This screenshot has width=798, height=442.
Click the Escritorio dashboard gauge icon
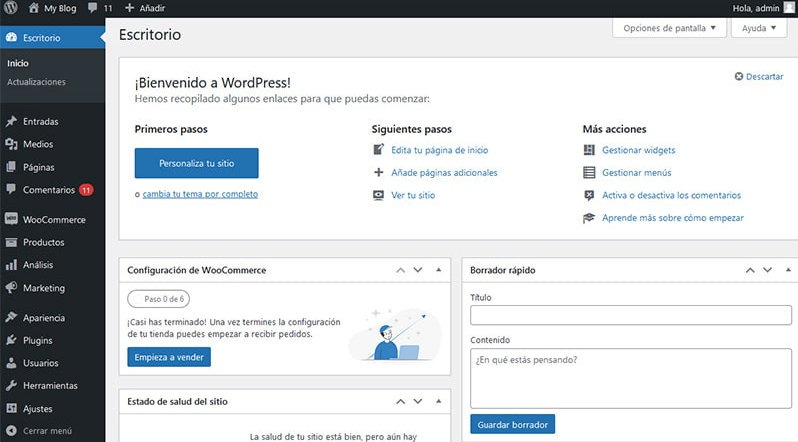[11, 38]
